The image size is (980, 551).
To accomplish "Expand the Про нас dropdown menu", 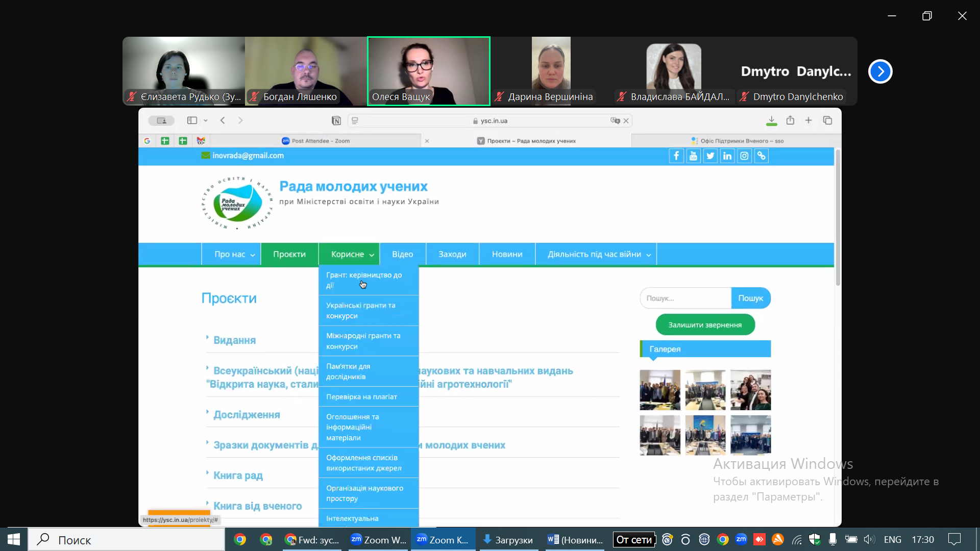I will click(234, 254).
